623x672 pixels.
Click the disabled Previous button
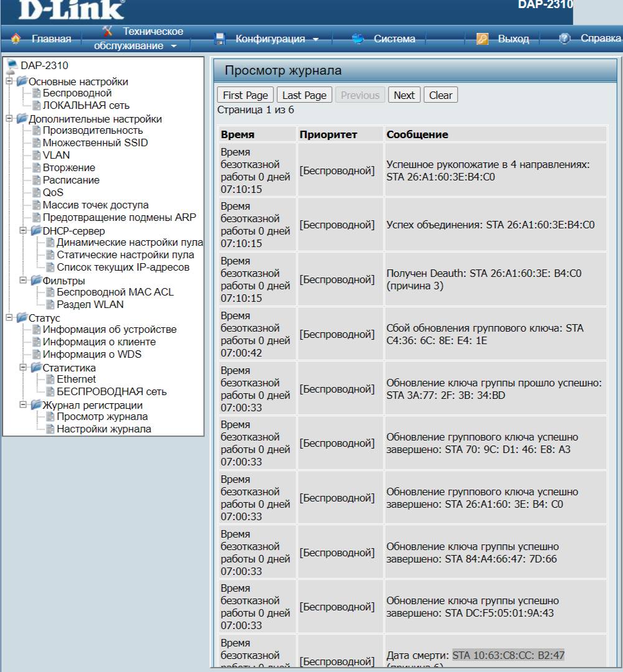pos(360,95)
